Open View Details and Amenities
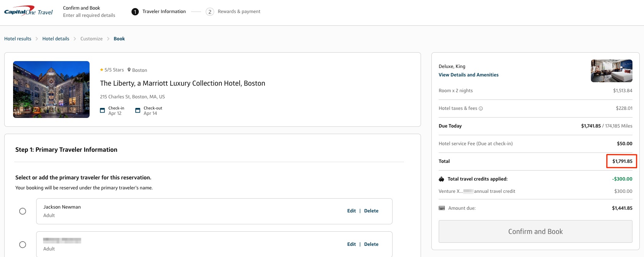Viewport: 644px width, 257px height. 468,75
